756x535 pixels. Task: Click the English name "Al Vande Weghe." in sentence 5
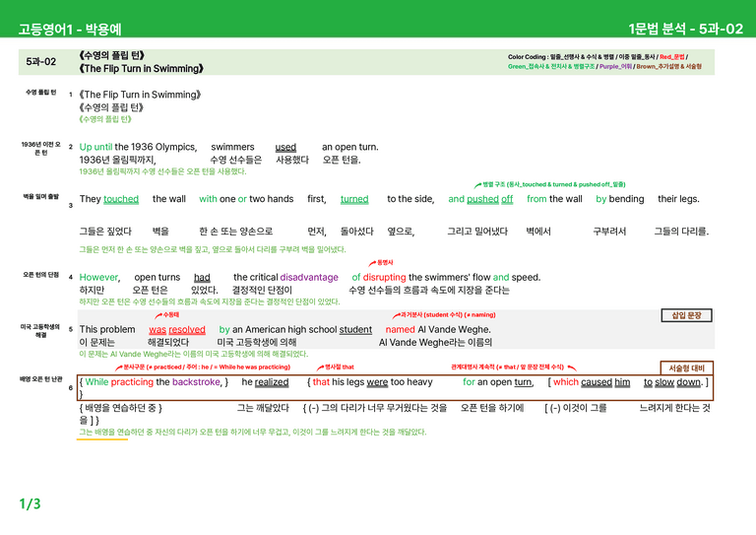pyautogui.click(x=454, y=329)
